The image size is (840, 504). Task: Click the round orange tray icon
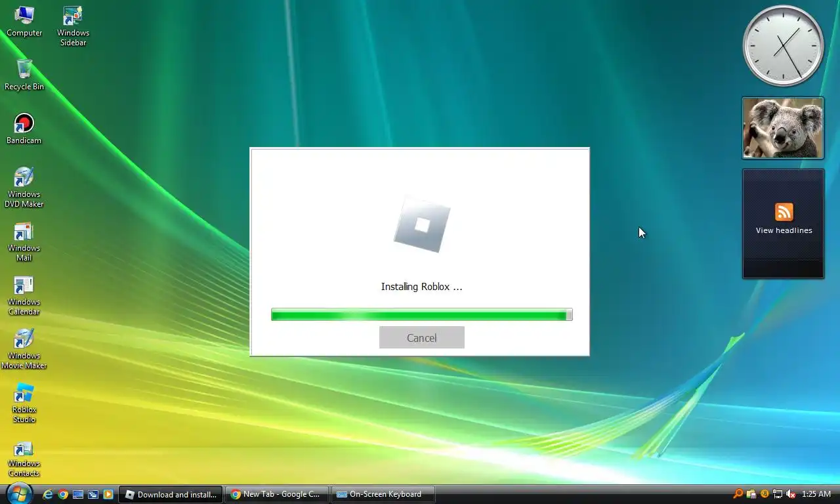click(x=765, y=494)
